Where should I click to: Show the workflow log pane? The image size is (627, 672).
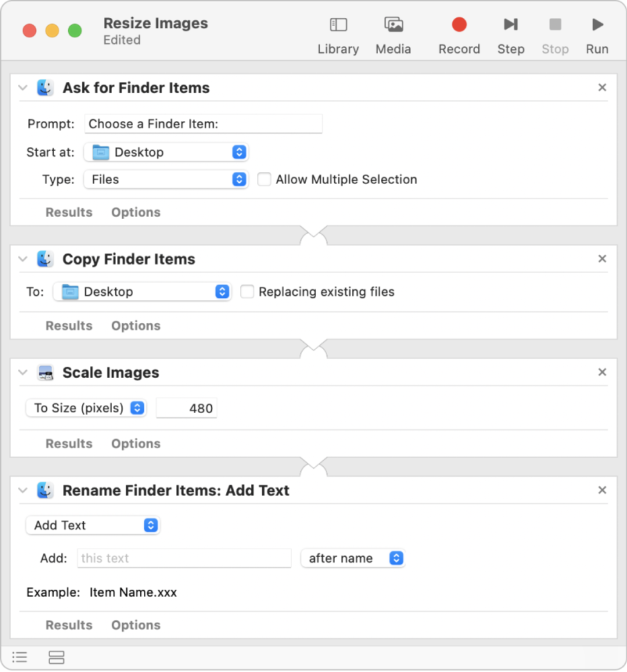(x=20, y=658)
